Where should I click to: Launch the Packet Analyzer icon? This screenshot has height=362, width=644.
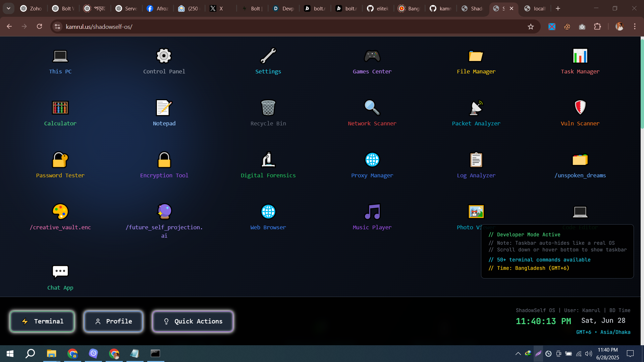pyautogui.click(x=476, y=108)
